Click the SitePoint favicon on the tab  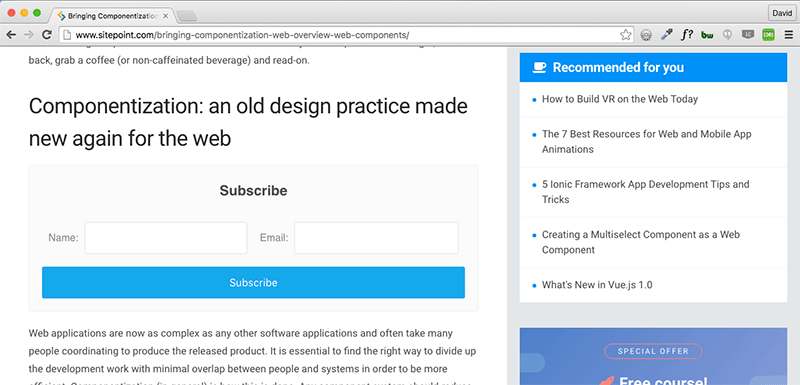(61, 16)
